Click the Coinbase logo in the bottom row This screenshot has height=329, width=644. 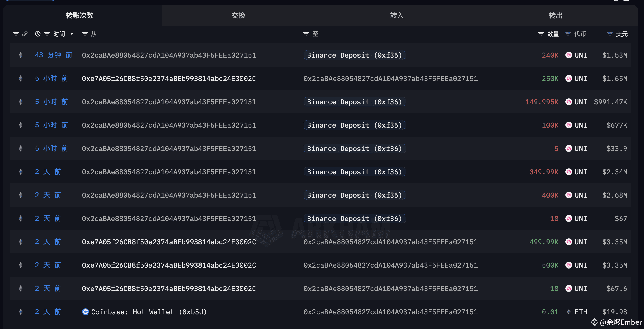86,312
